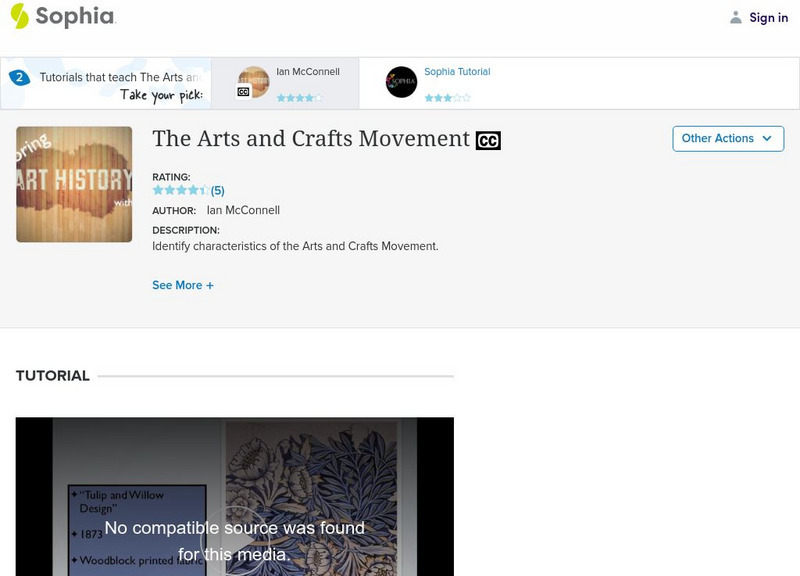The width and height of the screenshot is (800, 576).
Task: Click the CC badge on Ian McConnell's avatar
Action: pyautogui.click(x=241, y=90)
